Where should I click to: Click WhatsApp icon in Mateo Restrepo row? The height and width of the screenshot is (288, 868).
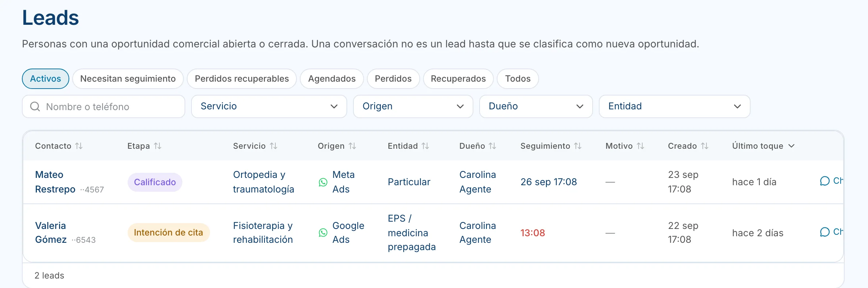pos(323,182)
